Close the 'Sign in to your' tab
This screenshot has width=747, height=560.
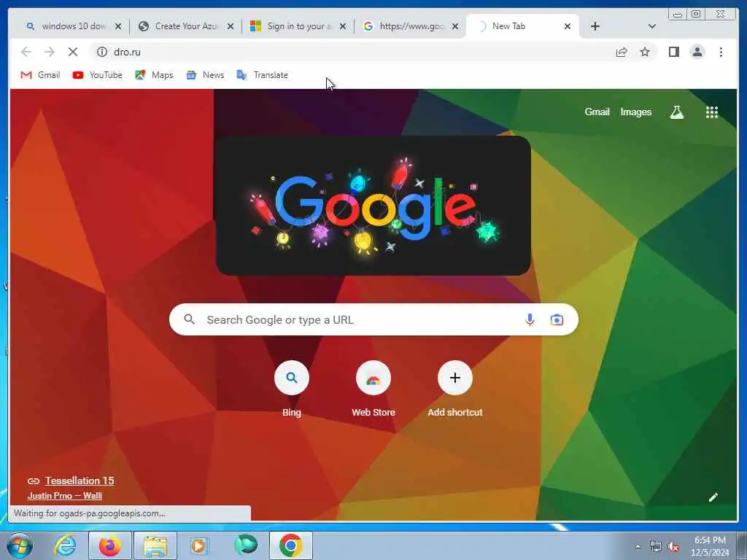[x=343, y=26]
